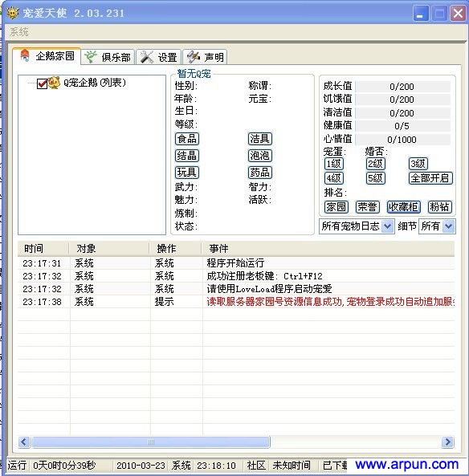Click the 结晶 button
Image resolution: width=469 pixels, height=476 pixels.
click(x=187, y=156)
